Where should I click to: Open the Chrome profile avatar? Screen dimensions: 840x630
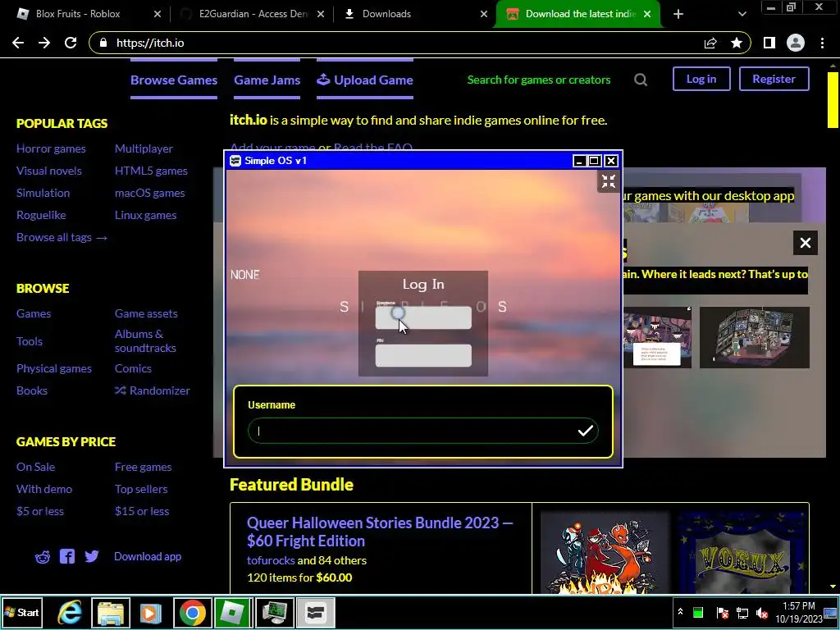(x=796, y=43)
